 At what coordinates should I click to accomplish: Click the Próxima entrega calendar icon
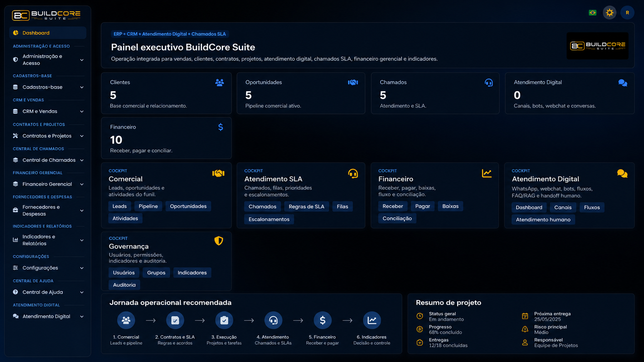click(x=525, y=316)
